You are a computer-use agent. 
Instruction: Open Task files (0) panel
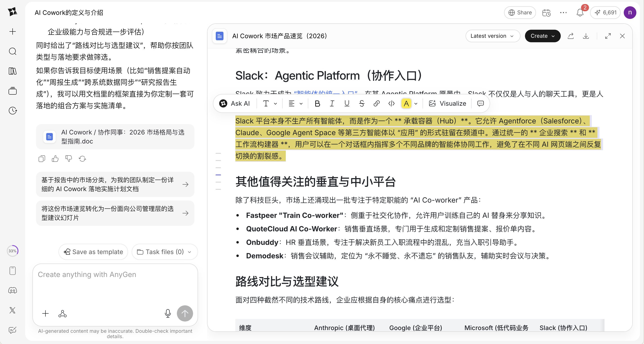pos(164,252)
